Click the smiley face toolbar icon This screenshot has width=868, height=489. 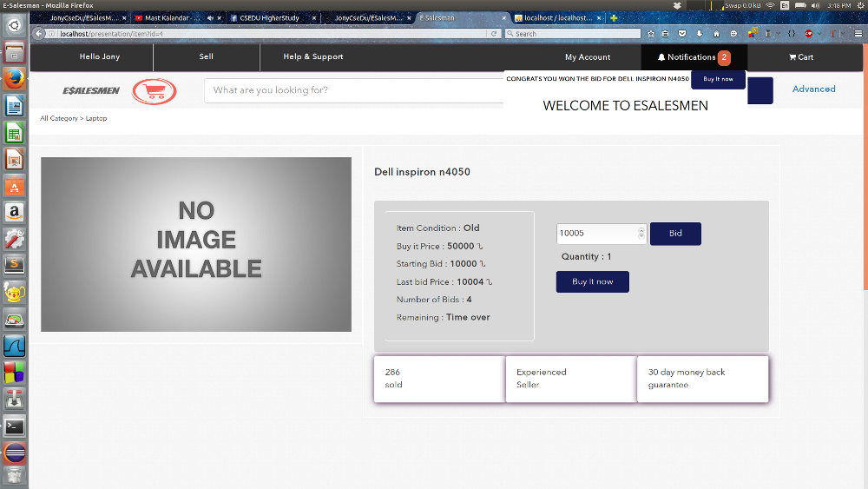click(733, 34)
